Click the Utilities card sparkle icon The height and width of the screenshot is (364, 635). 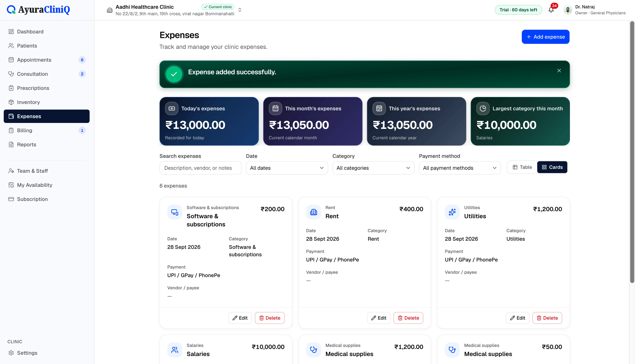pos(452,212)
